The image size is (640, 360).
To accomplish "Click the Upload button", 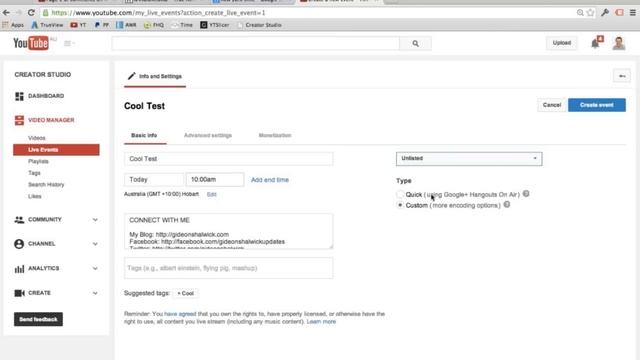I will pyautogui.click(x=562, y=43).
